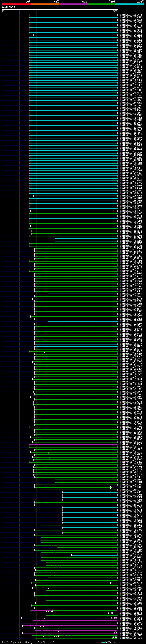The height and width of the screenshot is (644, 146).
Task: Click the purple ~60% identity legend segment
Action: pos(73,4)
